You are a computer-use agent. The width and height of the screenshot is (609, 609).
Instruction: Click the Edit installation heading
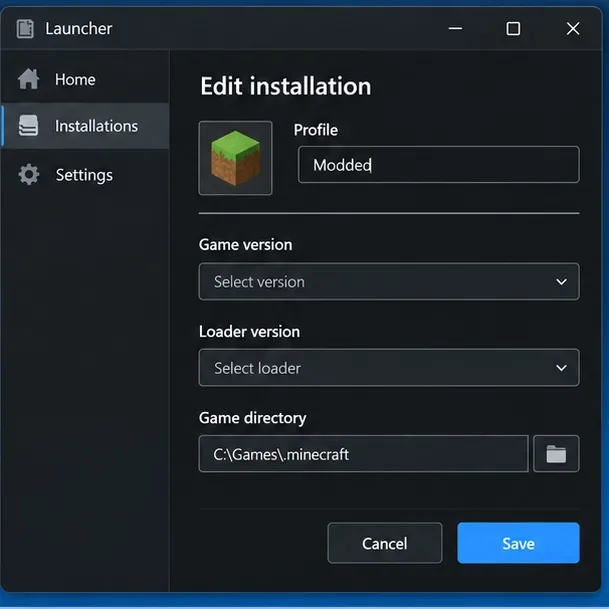coord(285,86)
